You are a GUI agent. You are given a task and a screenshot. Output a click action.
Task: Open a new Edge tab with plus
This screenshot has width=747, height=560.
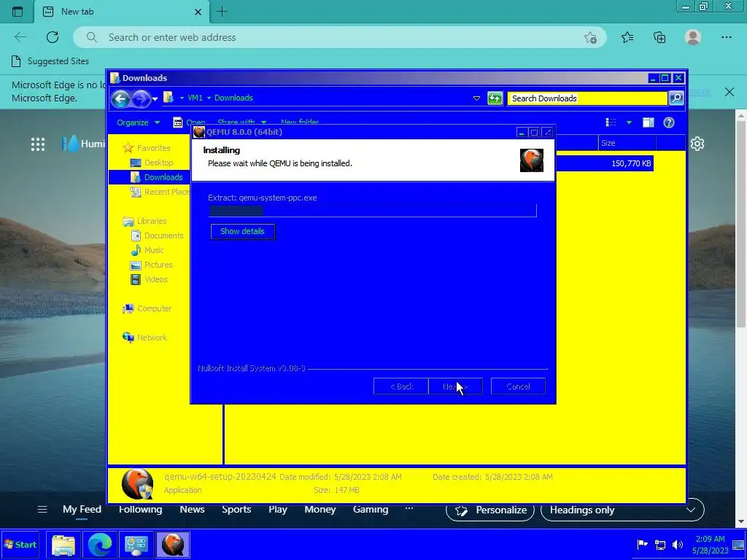(x=222, y=12)
